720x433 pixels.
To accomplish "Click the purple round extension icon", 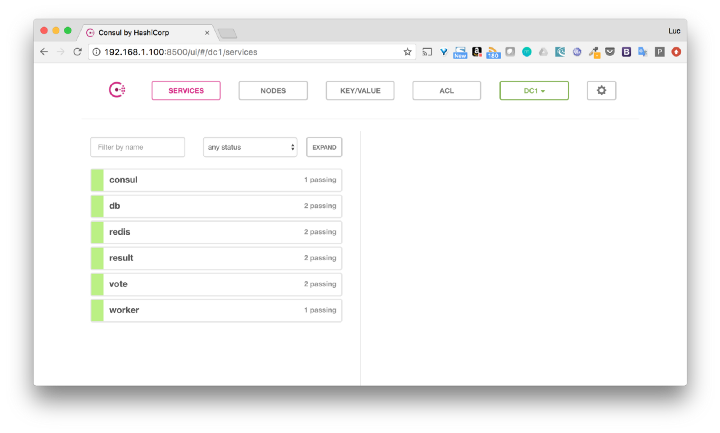I will 577,52.
